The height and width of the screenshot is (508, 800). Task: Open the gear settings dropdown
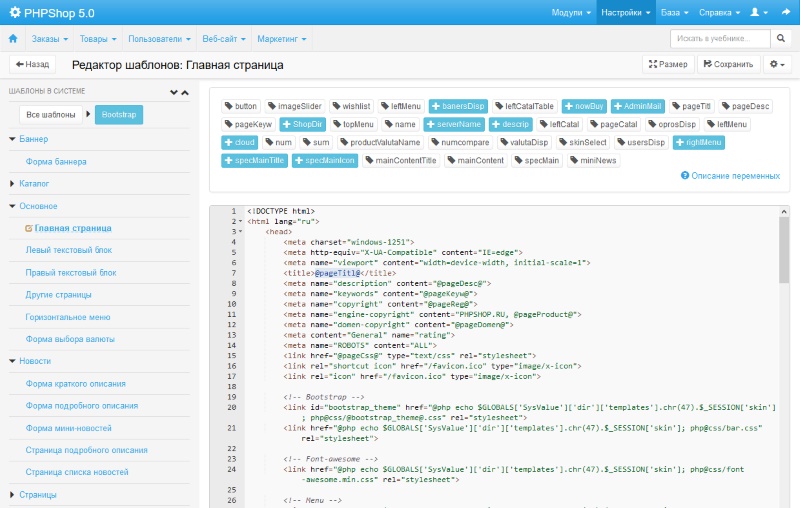click(x=775, y=64)
